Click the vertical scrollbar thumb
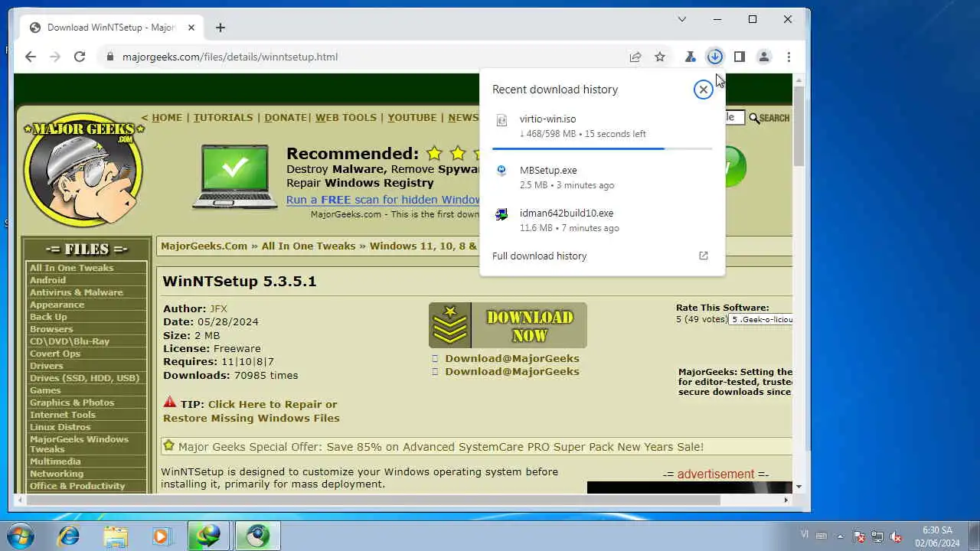980x551 pixels. coord(799,126)
